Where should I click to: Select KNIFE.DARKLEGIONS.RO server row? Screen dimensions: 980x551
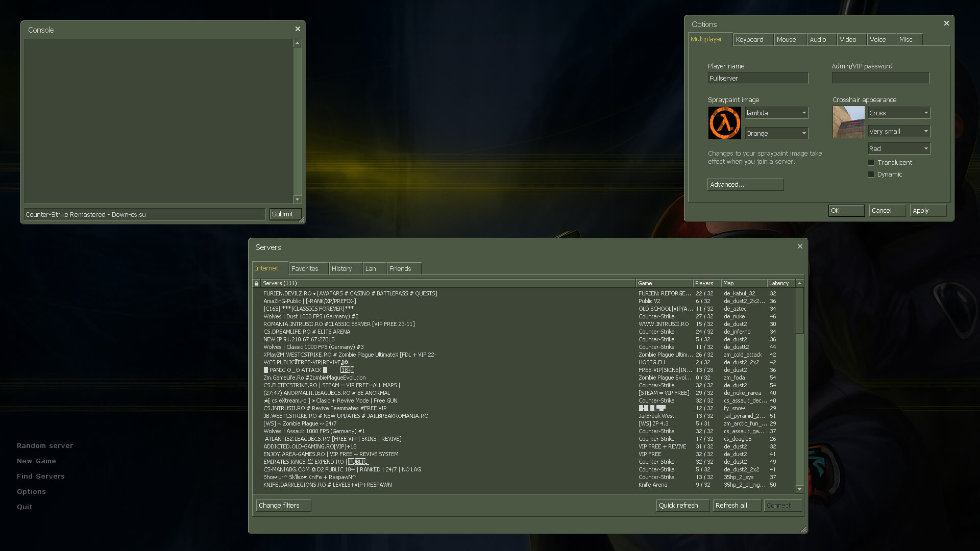click(524, 485)
